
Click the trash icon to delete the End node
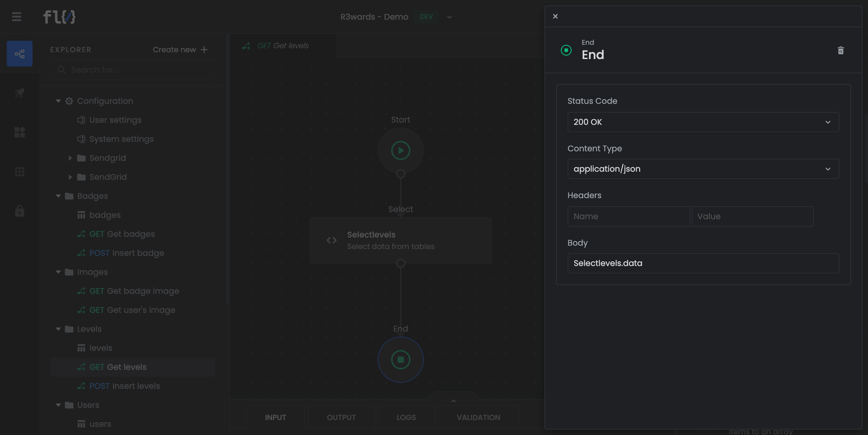(841, 51)
